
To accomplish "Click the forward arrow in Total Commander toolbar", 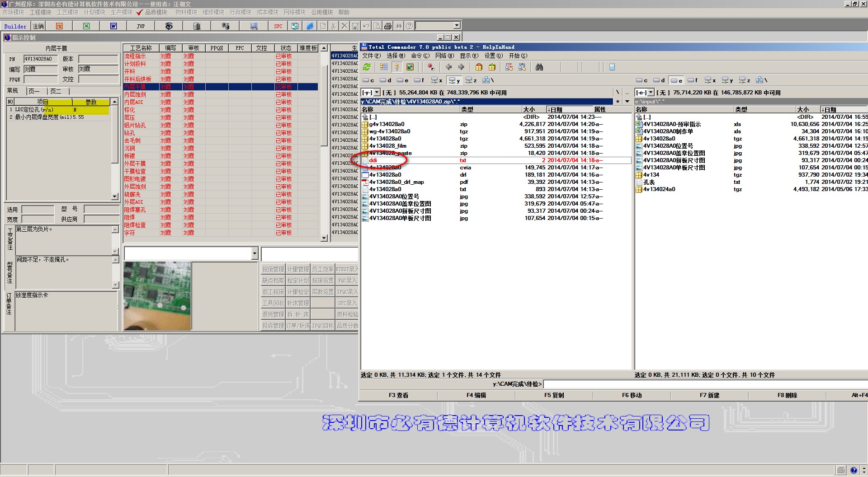I will [x=461, y=67].
